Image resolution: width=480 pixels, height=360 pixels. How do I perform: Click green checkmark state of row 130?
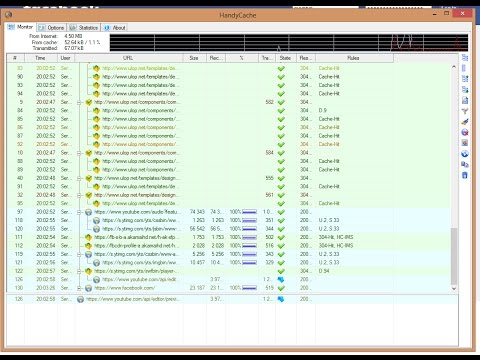pyautogui.click(x=281, y=288)
